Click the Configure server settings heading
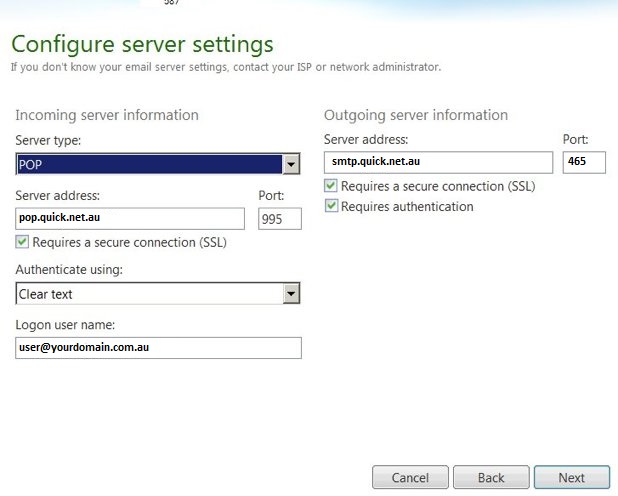 point(142,45)
